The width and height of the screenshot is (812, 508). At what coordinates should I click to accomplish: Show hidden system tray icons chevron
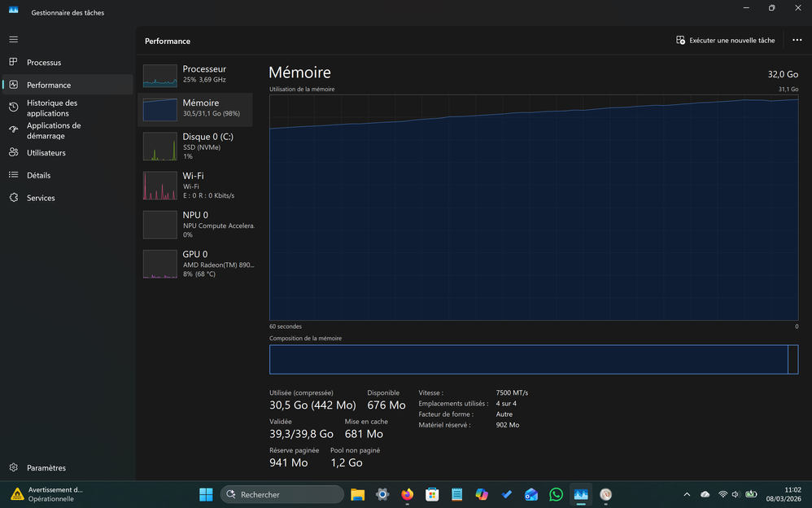(x=687, y=494)
